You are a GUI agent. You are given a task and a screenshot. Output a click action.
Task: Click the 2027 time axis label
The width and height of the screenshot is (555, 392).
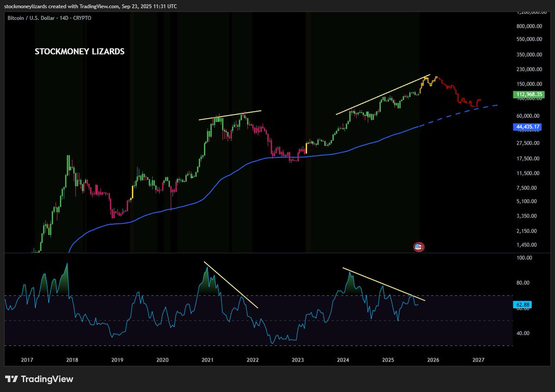[x=478, y=360]
